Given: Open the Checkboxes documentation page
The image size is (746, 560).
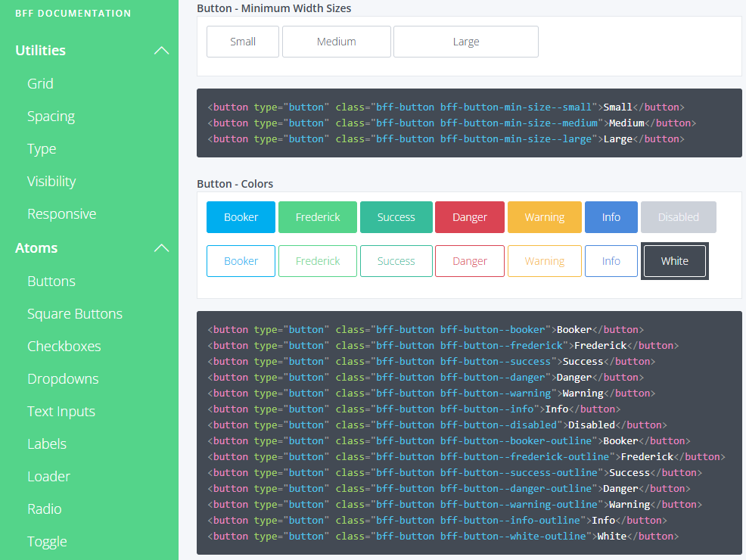Looking at the screenshot, I should point(64,346).
